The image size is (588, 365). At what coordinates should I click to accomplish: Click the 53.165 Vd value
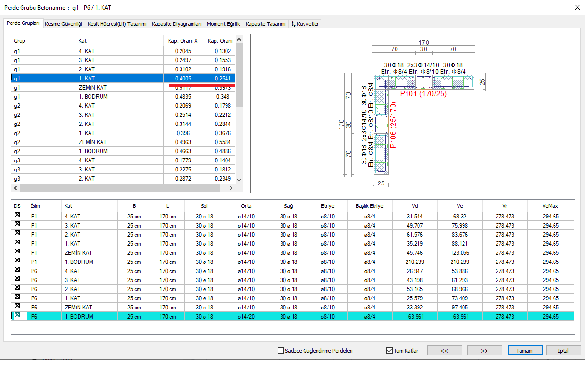pyautogui.click(x=415, y=289)
